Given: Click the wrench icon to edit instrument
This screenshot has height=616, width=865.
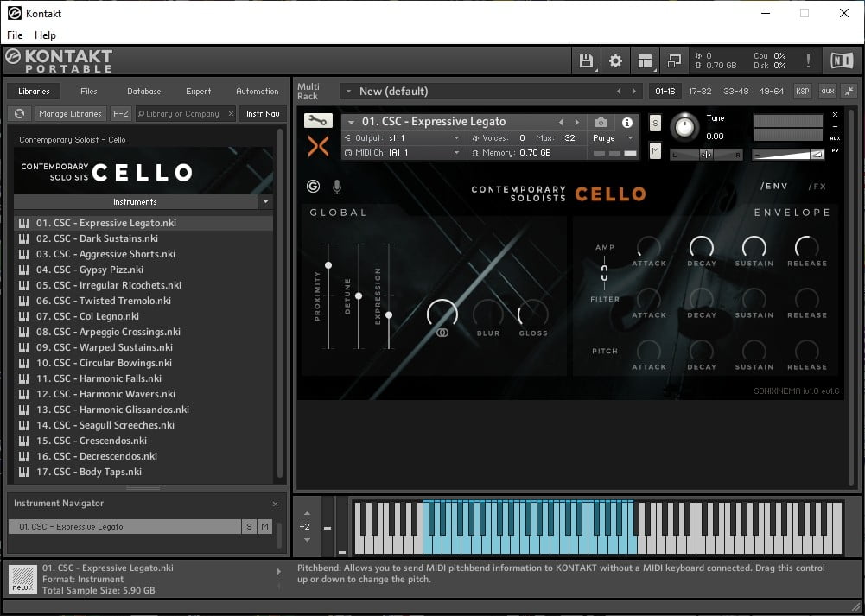Looking at the screenshot, I should click(x=318, y=120).
